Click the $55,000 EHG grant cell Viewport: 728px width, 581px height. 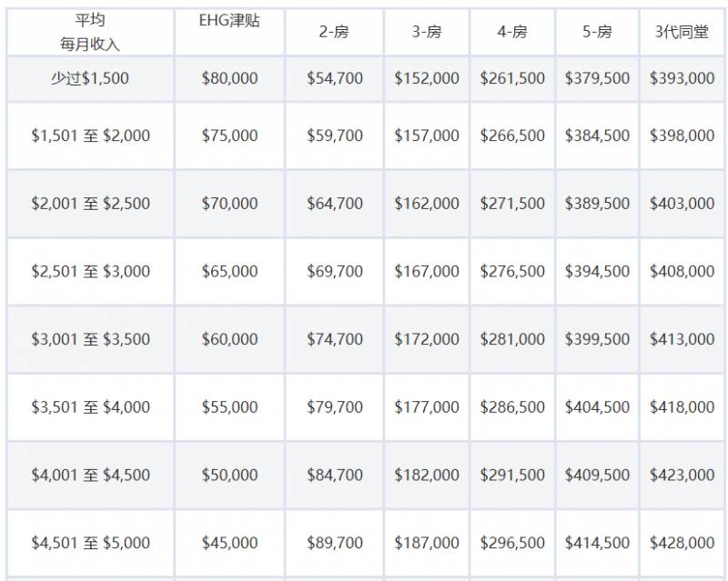tap(229, 407)
